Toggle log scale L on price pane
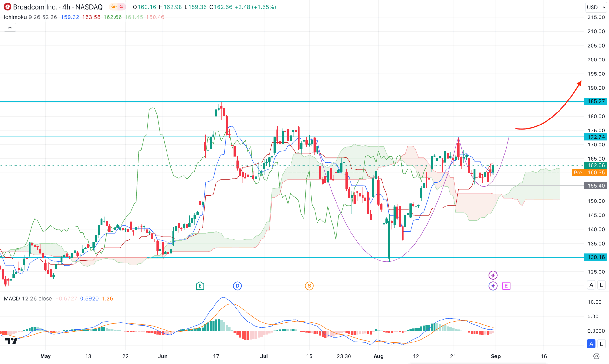The image size is (609, 364). coord(601,285)
